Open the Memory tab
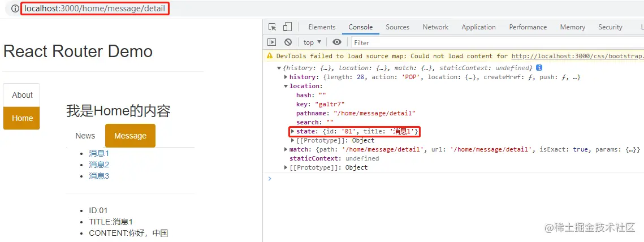The width and height of the screenshot is (644, 242). pyautogui.click(x=573, y=27)
